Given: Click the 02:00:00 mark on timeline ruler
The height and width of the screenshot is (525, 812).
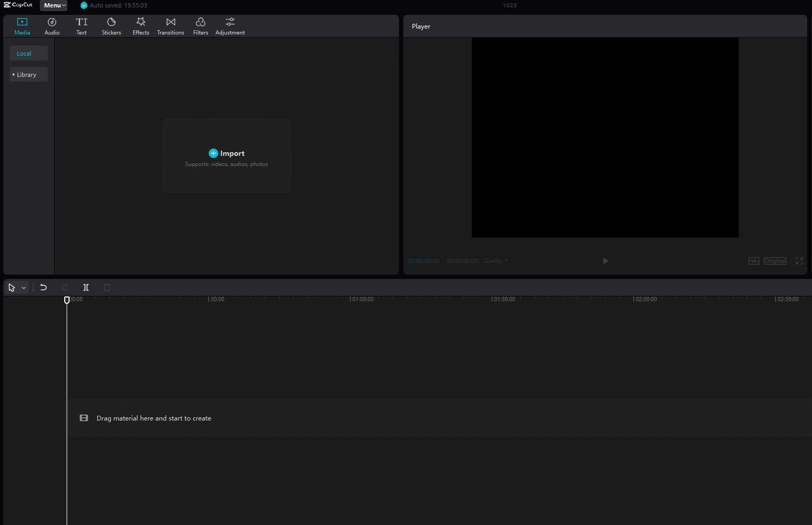Looking at the screenshot, I should pyautogui.click(x=646, y=299).
